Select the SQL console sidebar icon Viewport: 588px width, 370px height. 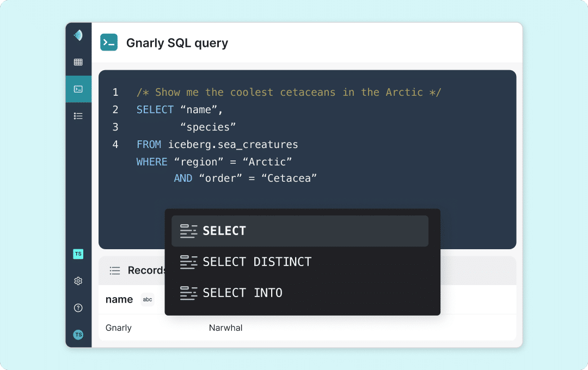78,89
